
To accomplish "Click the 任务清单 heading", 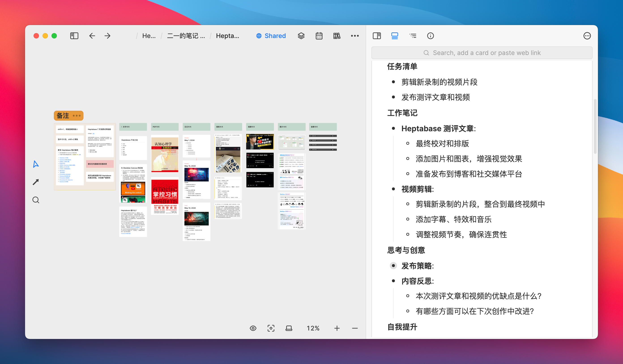I will pos(402,66).
